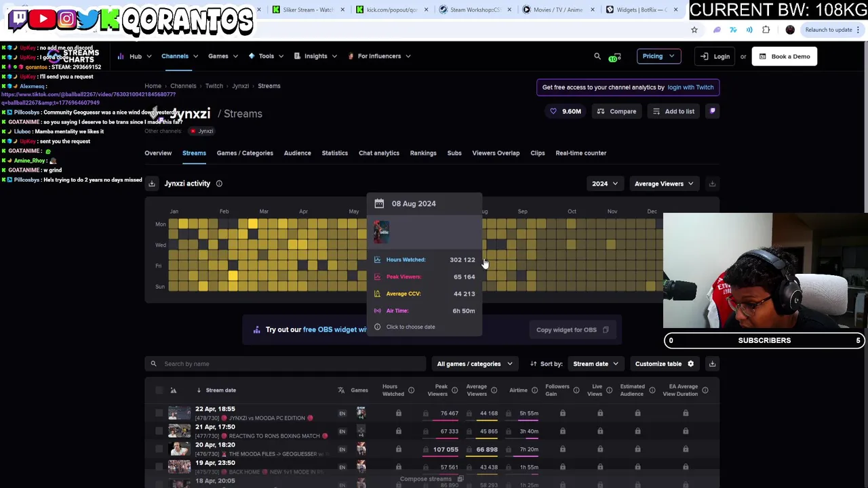This screenshot has width=868, height=488.
Task: Show info for Average Viewers column
Action: (494, 390)
